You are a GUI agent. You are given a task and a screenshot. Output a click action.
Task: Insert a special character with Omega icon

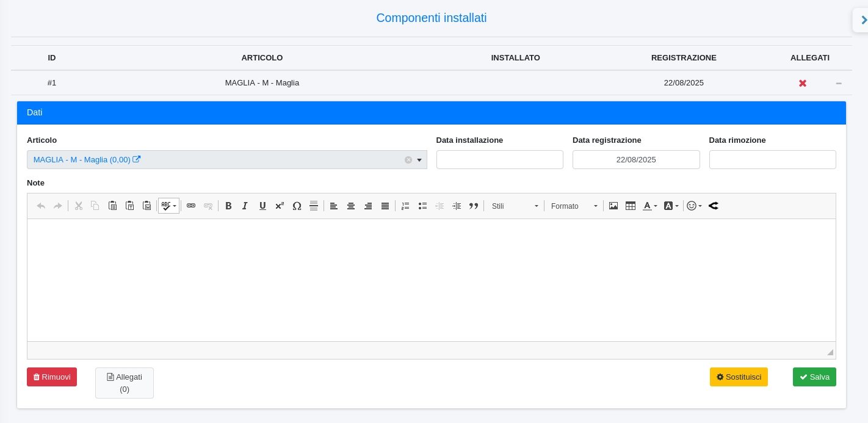(x=297, y=206)
